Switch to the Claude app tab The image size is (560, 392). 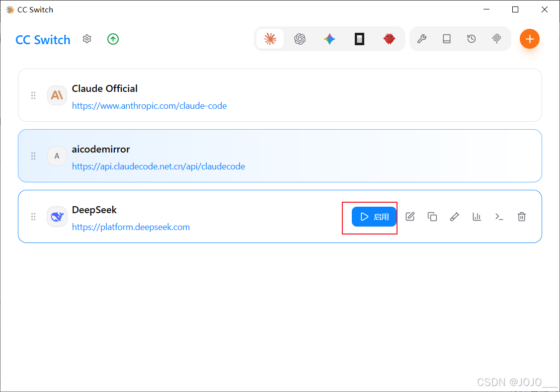pyautogui.click(x=270, y=39)
